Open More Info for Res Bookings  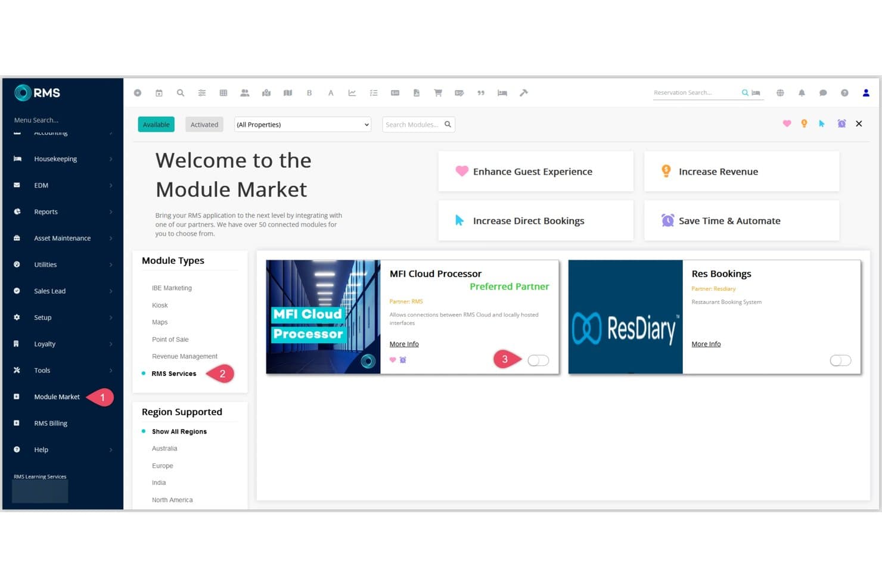[x=706, y=344]
